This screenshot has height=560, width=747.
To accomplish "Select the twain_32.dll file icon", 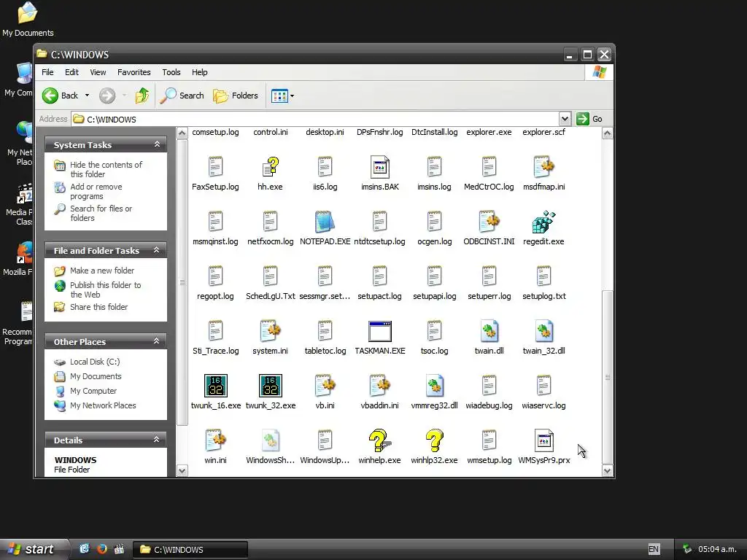I will pyautogui.click(x=543, y=331).
